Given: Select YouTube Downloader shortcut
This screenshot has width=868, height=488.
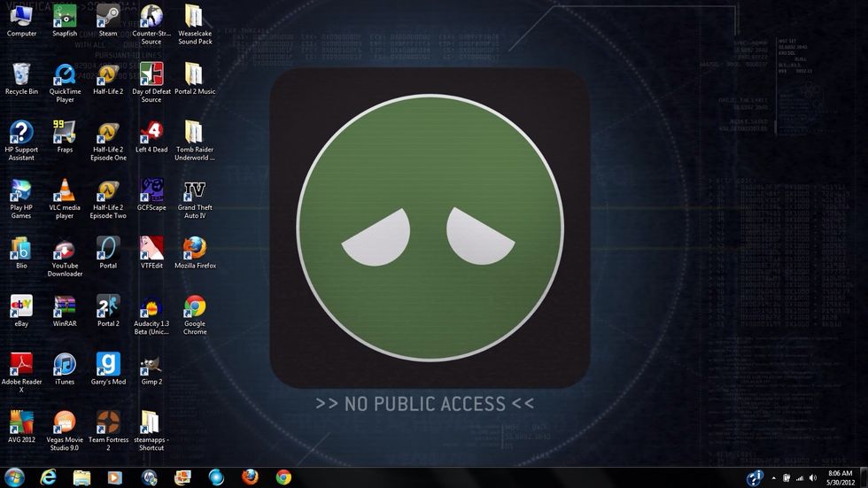Looking at the screenshot, I should coord(65,257).
